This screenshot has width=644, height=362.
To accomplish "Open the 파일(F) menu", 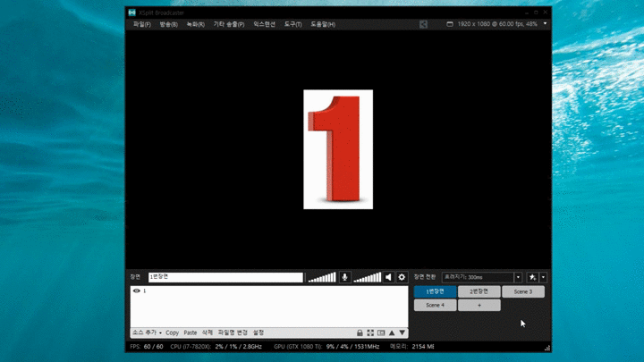I will coord(142,24).
